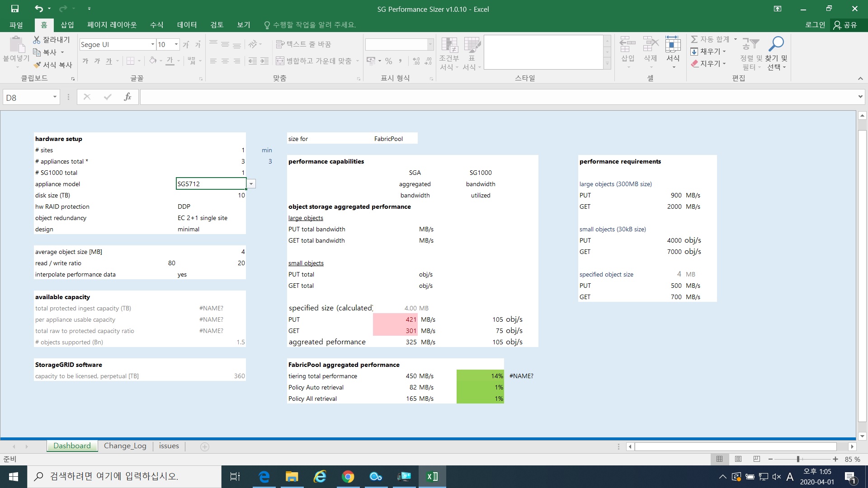Switch to Page Layout view
Screen dimensions: 868x488
738,459
